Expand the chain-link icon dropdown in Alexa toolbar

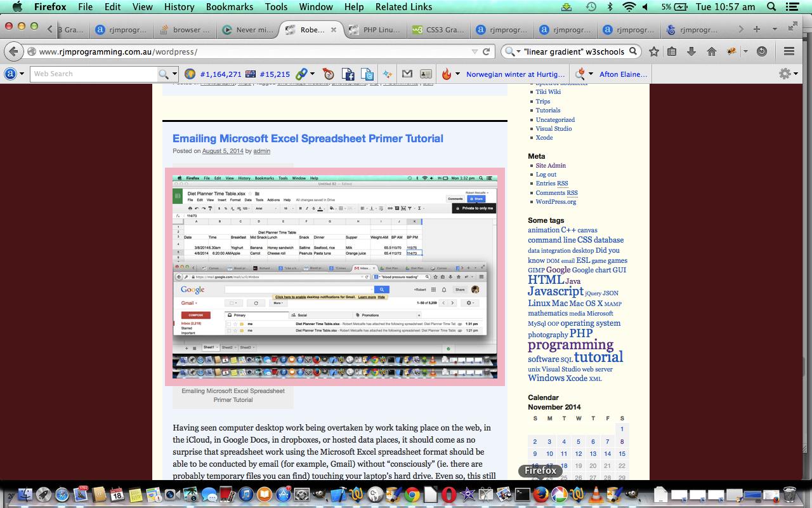pyautogui.click(x=312, y=74)
